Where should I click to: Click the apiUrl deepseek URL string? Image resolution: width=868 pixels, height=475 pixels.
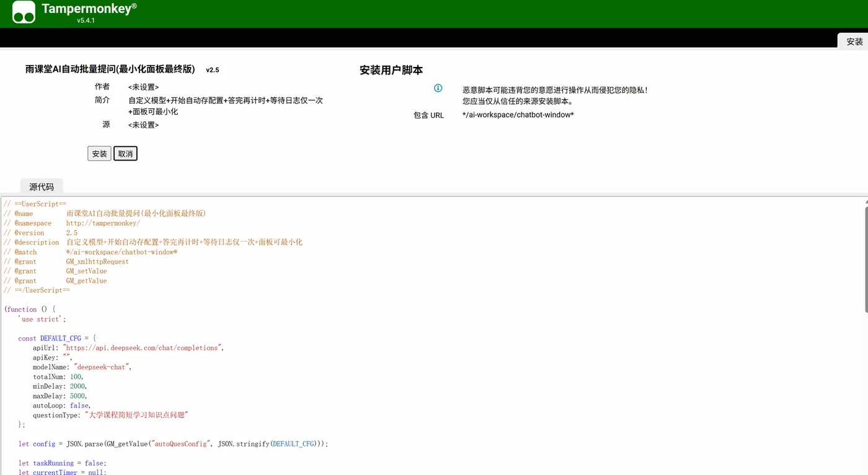(141, 348)
